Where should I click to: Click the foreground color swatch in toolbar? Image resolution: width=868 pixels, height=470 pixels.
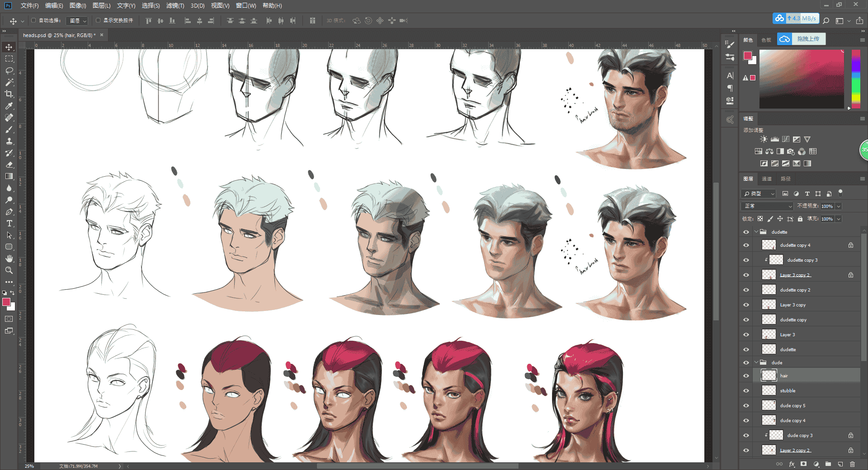(6, 302)
